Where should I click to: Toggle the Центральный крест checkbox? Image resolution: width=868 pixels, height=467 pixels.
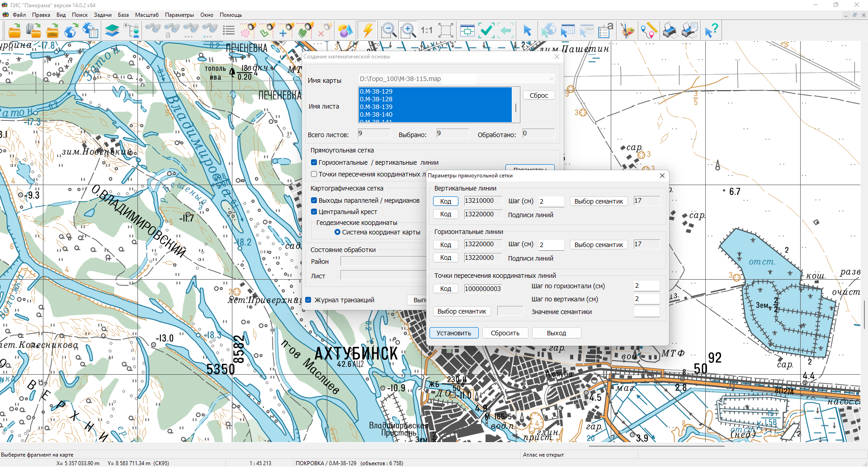coord(314,212)
